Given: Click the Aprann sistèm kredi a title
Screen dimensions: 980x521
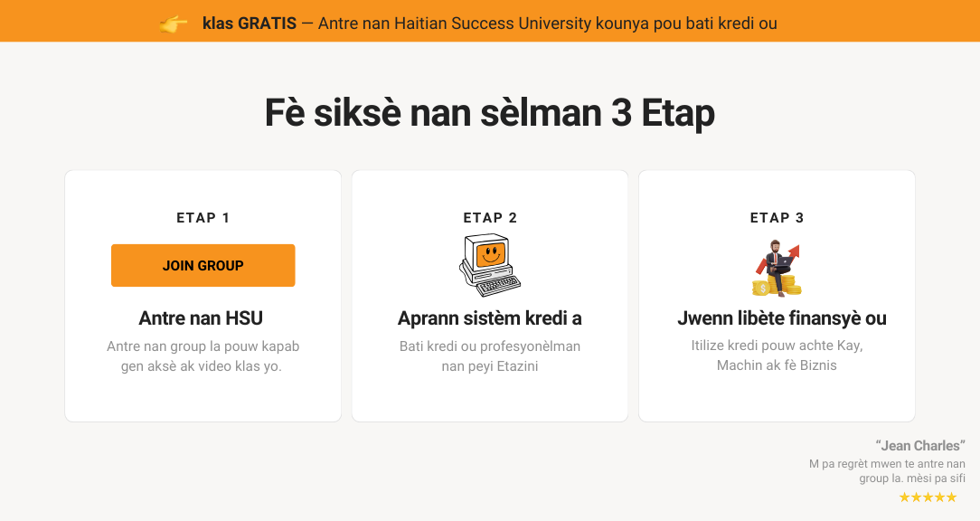Looking at the screenshot, I should 489,317.
